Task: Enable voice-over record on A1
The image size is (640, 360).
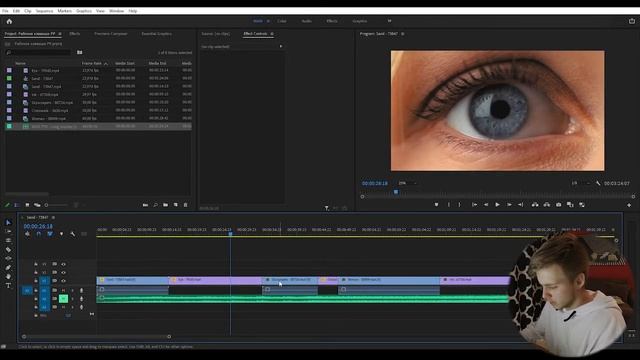Action: [x=81, y=290]
